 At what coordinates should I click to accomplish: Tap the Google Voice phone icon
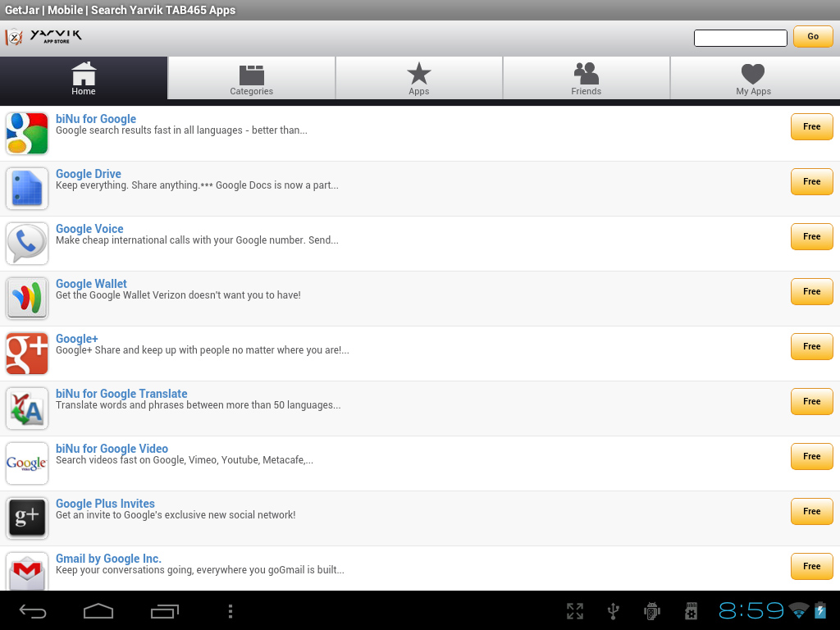click(x=27, y=243)
